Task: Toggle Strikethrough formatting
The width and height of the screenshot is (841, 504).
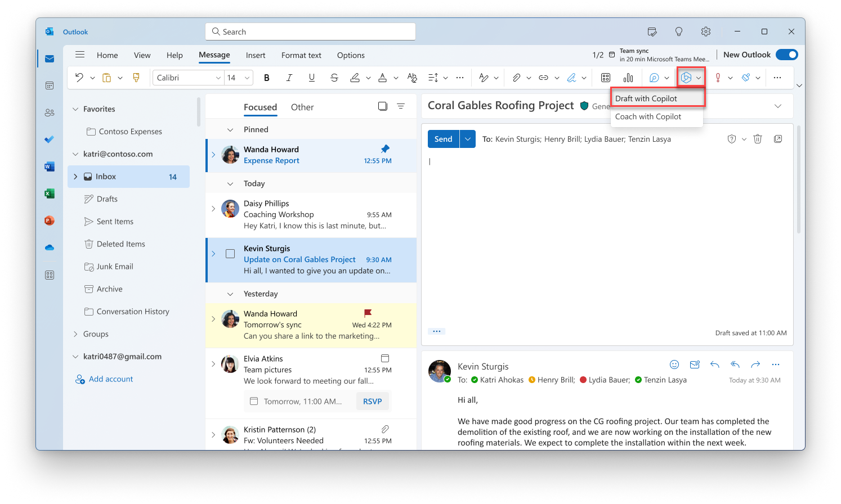Action: (334, 78)
